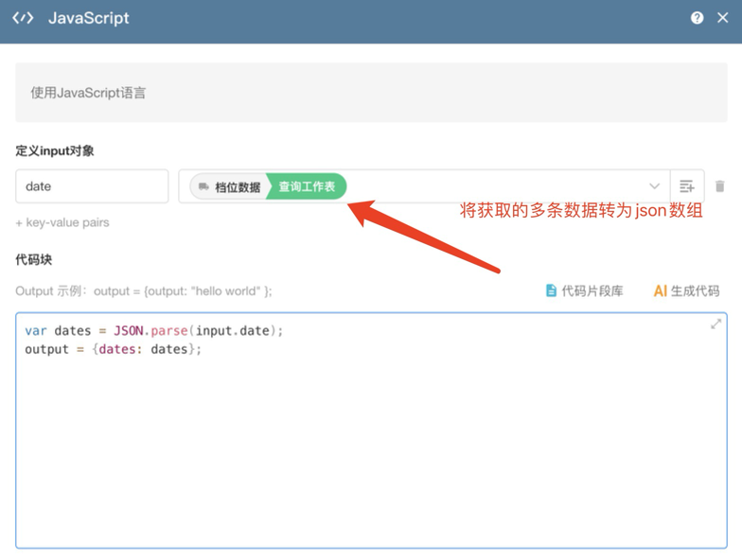Select the 档位数据 tag label
This screenshot has width=742, height=560.
click(x=237, y=187)
